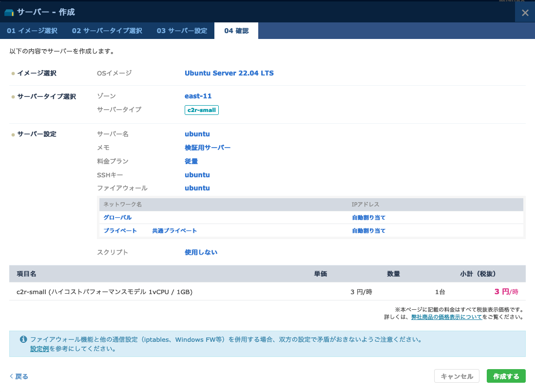This screenshot has height=392, width=535.
Task: Open the 02 サーバータイプ選択 tab
Action: click(x=107, y=31)
